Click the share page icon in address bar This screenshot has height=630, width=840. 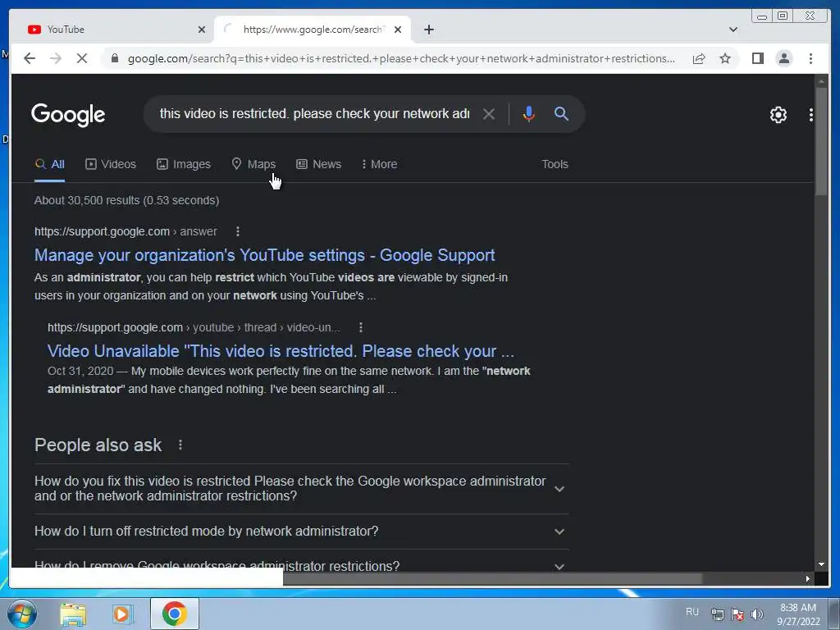699,58
